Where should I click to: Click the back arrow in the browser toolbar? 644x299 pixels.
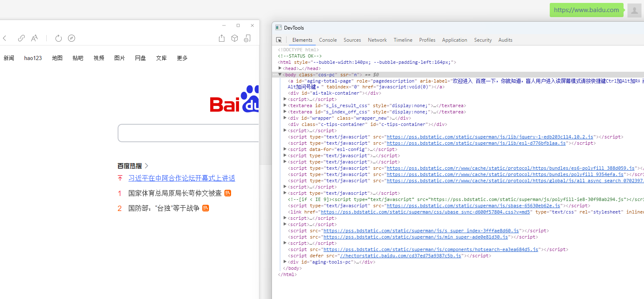[5, 38]
